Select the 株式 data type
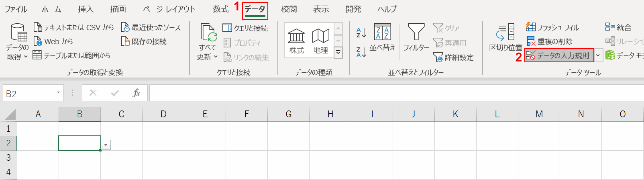 296,41
